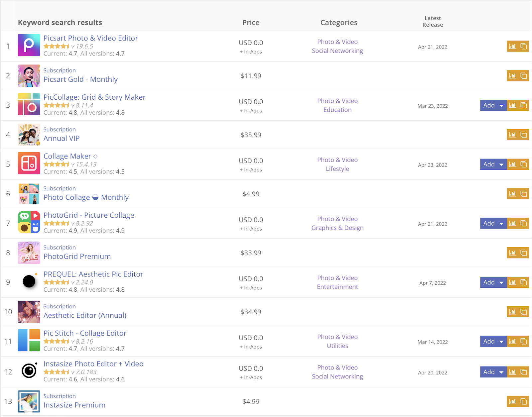Viewport: 532px width, 417px height.
Task: Open chart stats for Picsart Photo & Video Editor
Action: [512, 46]
